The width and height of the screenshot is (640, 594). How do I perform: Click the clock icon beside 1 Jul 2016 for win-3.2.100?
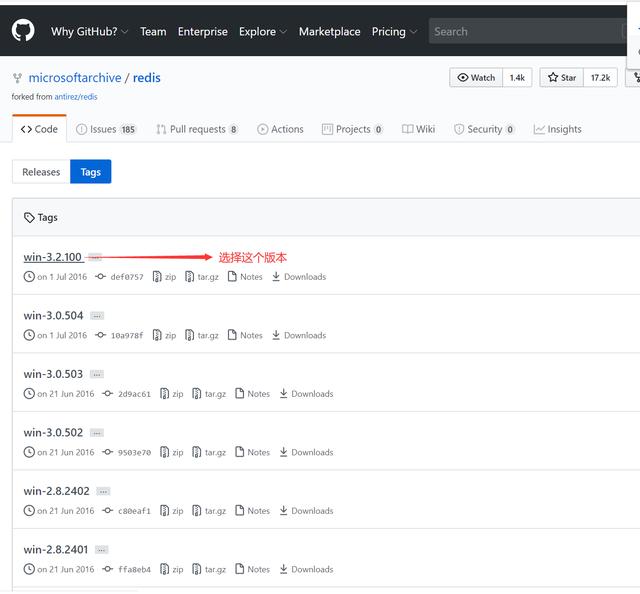[29, 277]
